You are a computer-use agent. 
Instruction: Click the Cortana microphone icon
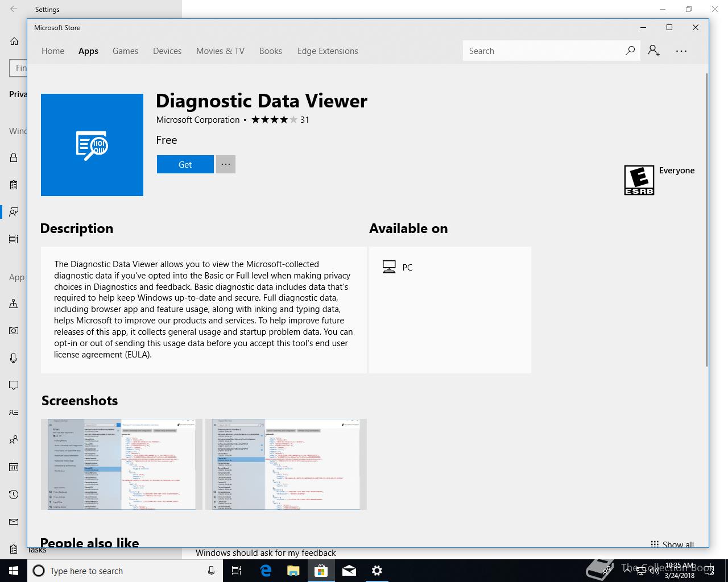click(211, 571)
